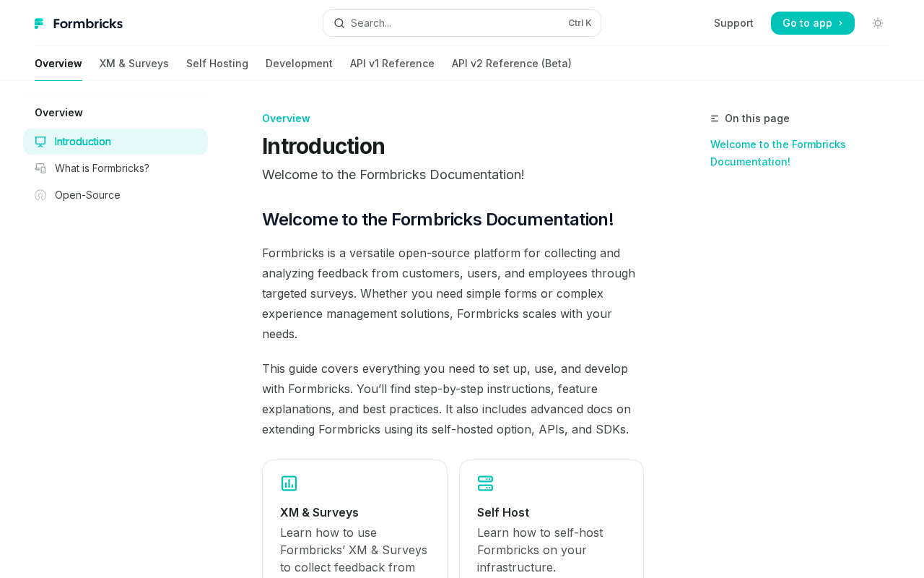The height and width of the screenshot is (578, 924).
Task: Switch to the Self Hosting tab
Action: 217,64
